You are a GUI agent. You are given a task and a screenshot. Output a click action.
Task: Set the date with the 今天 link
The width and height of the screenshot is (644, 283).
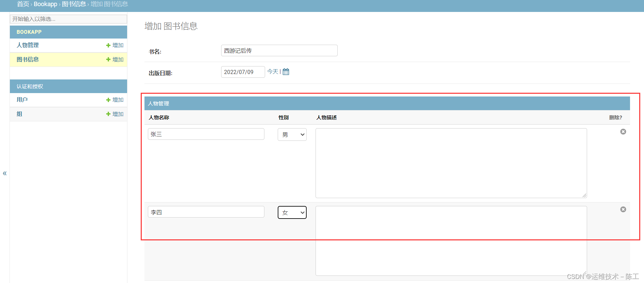click(x=273, y=72)
